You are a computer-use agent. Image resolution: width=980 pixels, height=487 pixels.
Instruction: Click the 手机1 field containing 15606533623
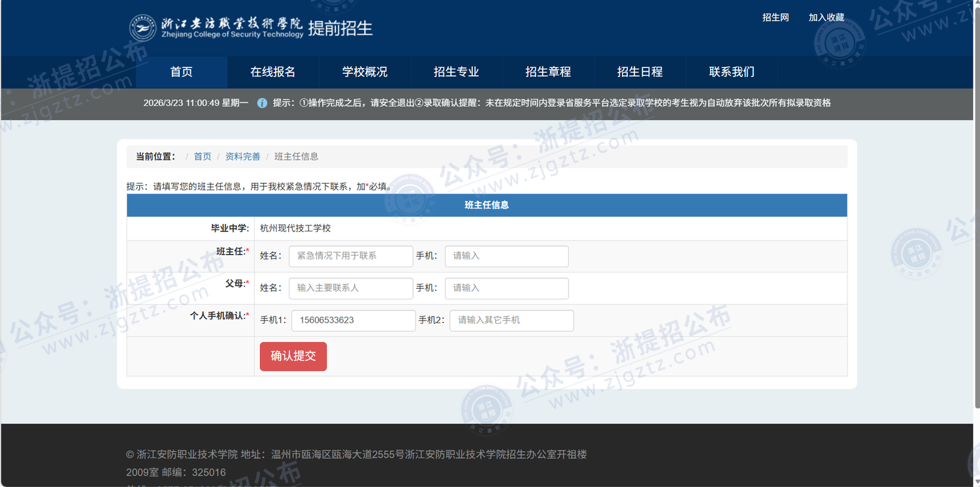(x=353, y=320)
